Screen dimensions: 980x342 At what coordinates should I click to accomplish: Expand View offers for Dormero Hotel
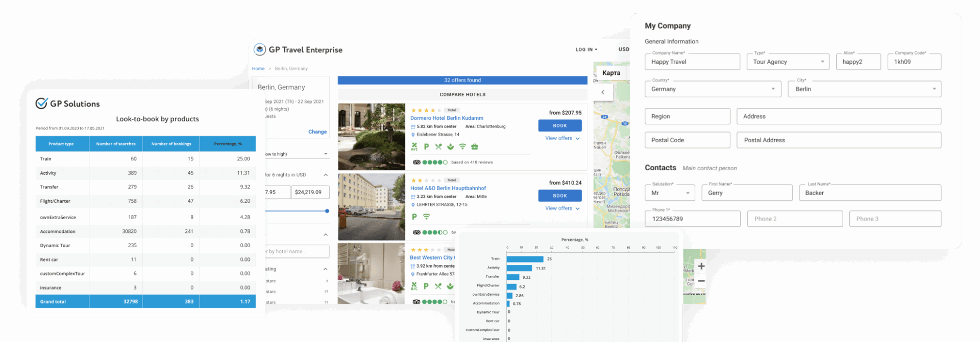click(x=562, y=138)
